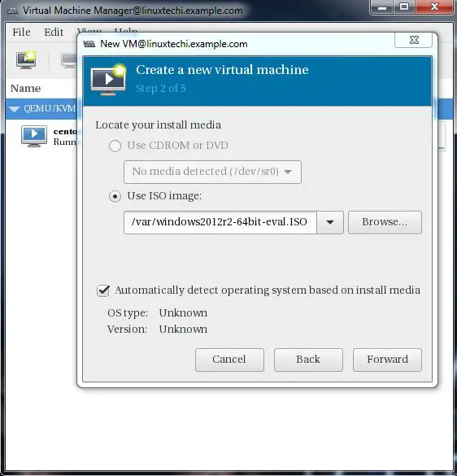
Task: Click the wizard header monitor icon
Action: click(108, 80)
